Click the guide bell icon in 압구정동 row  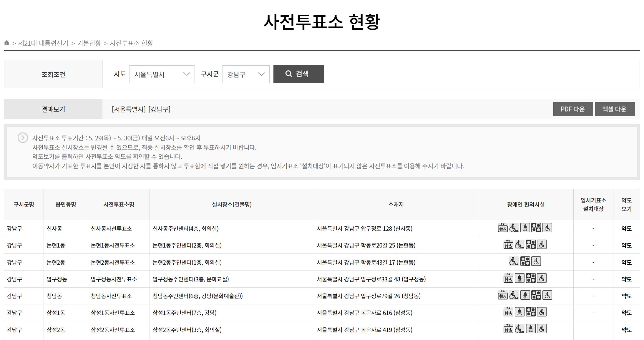519,278
